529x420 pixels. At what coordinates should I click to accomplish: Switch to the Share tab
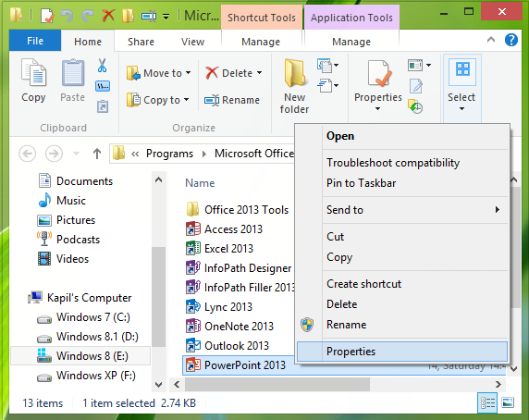141,42
